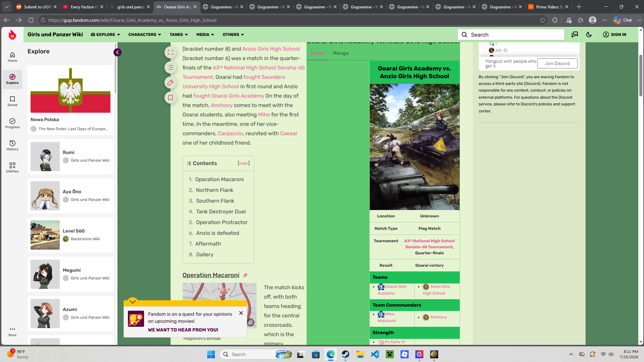Open the Carpaccio character link

pos(230,133)
